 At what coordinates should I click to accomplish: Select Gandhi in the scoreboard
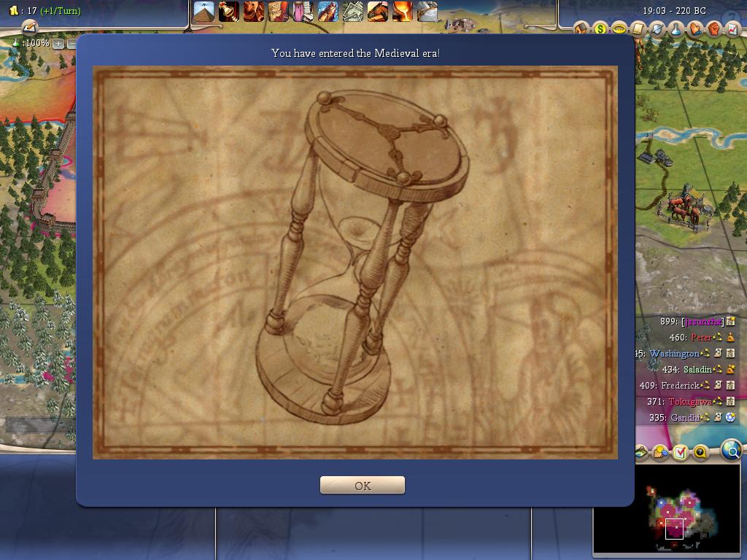point(685,418)
